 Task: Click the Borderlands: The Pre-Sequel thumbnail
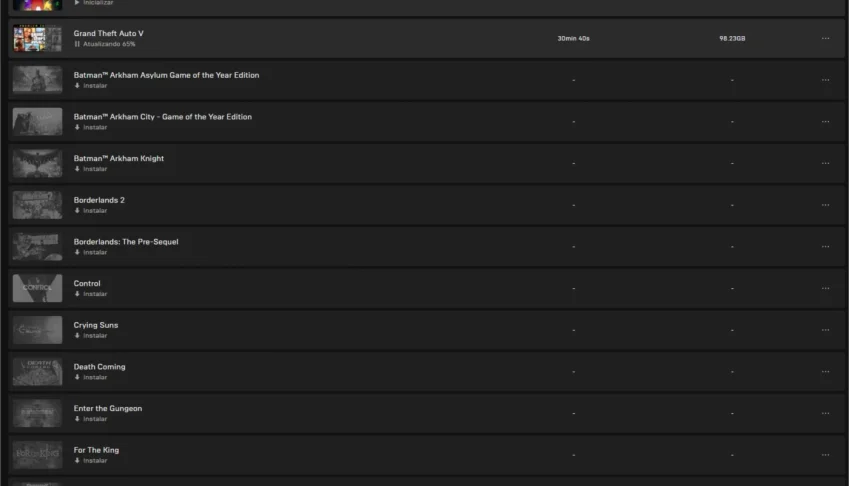37,247
